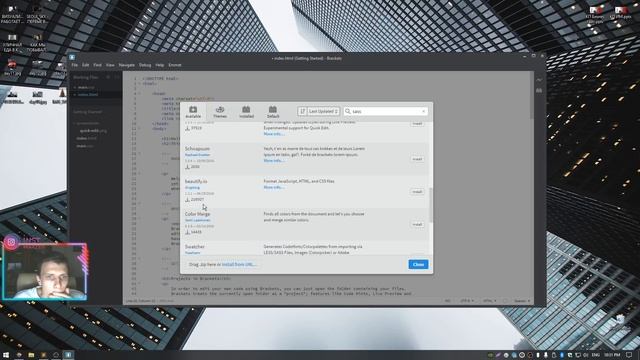The height and width of the screenshot is (360, 640).
Task: Install the Color Merge extension
Action: click(417, 224)
